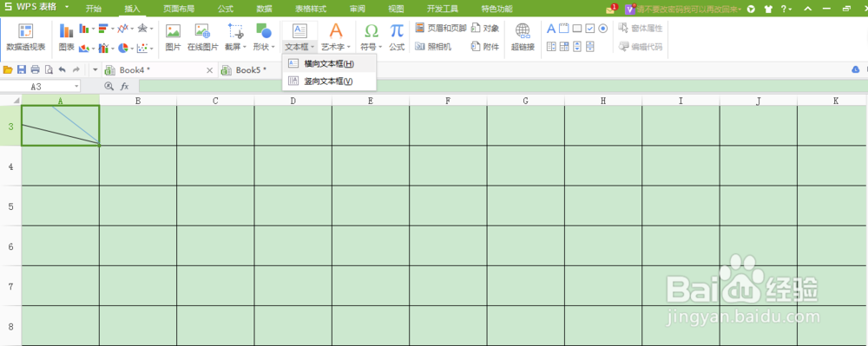Click the 文本框 text box icon
Image resolution: width=868 pixels, height=346 pixels.
pos(299,31)
